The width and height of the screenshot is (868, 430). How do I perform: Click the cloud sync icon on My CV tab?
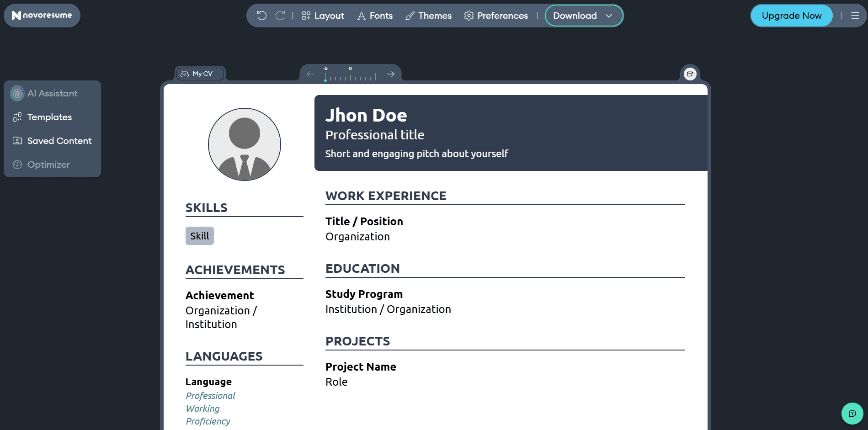pyautogui.click(x=186, y=73)
